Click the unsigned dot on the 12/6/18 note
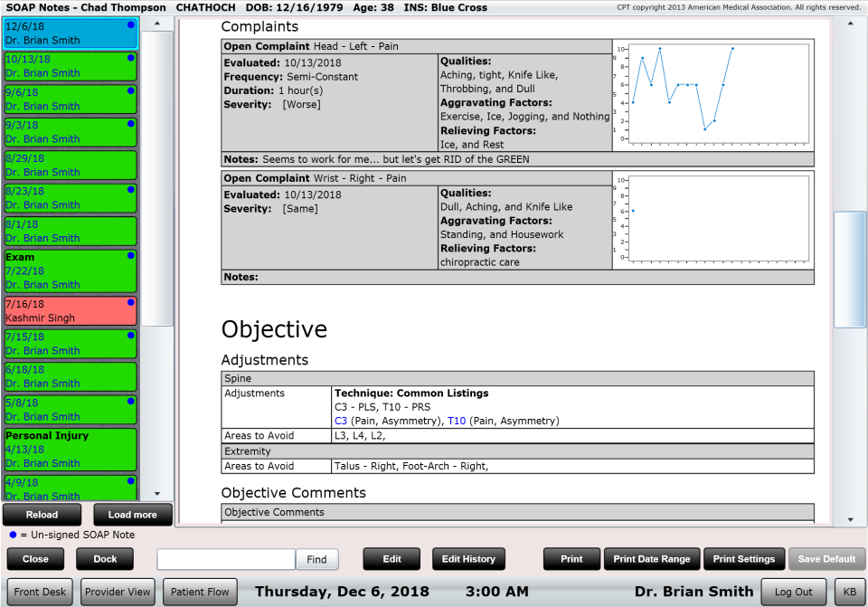Image resolution: width=868 pixels, height=607 pixels. (x=130, y=25)
